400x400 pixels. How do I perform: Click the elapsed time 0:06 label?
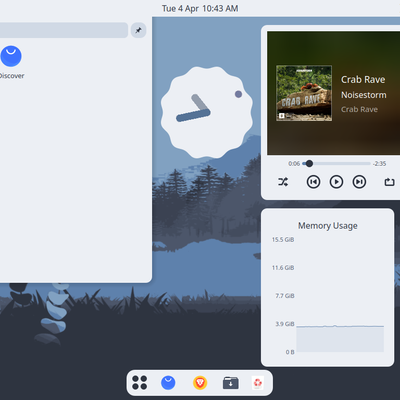pyautogui.click(x=294, y=164)
